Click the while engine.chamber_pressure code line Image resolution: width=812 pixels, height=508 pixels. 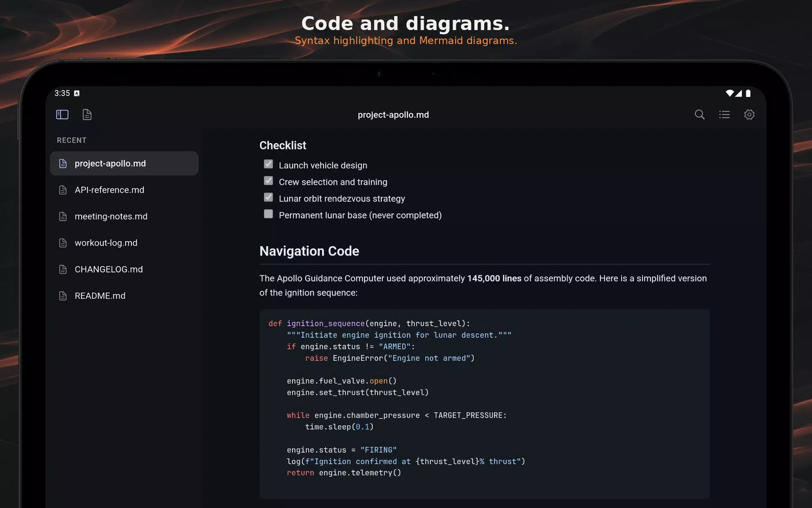click(x=397, y=415)
